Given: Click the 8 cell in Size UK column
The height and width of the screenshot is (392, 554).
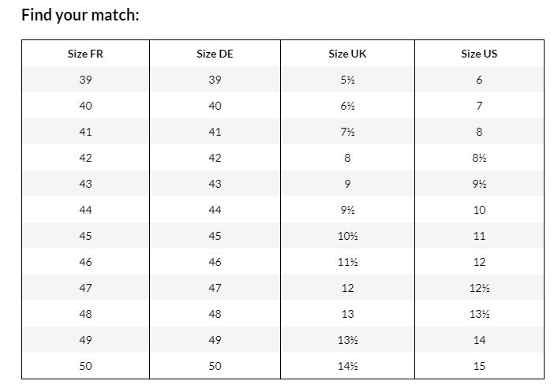Looking at the screenshot, I should point(347,158).
